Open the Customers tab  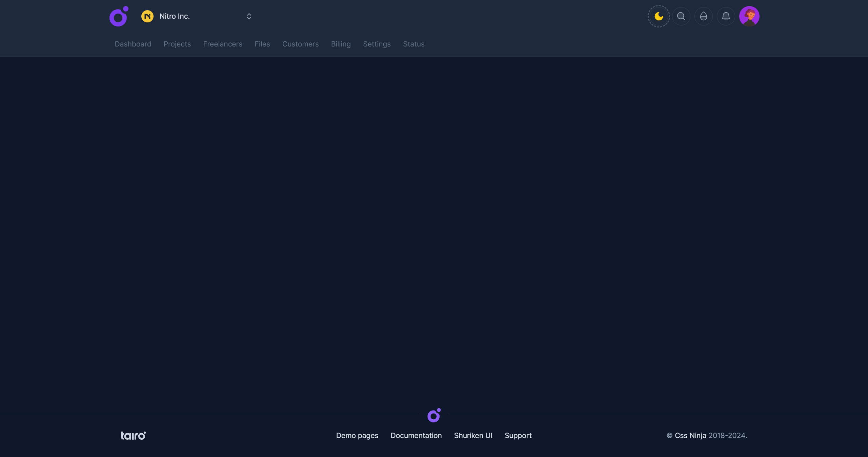click(300, 44)
